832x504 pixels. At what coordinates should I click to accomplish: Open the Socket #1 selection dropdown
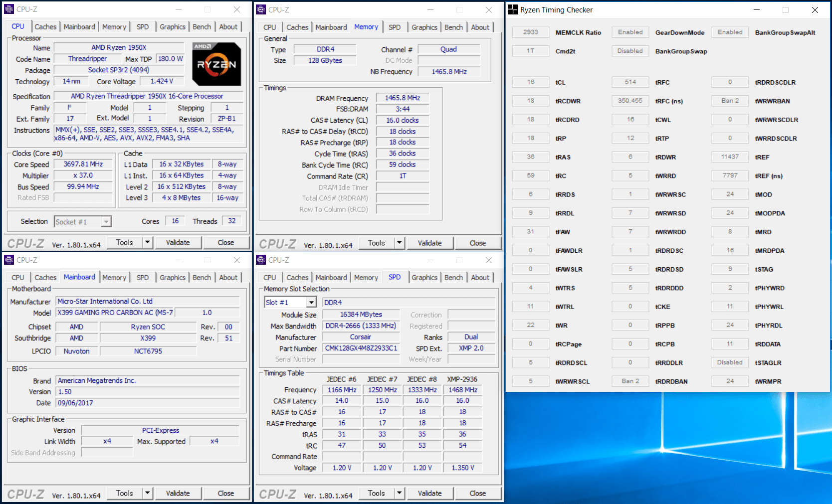(x=106, y=221)
